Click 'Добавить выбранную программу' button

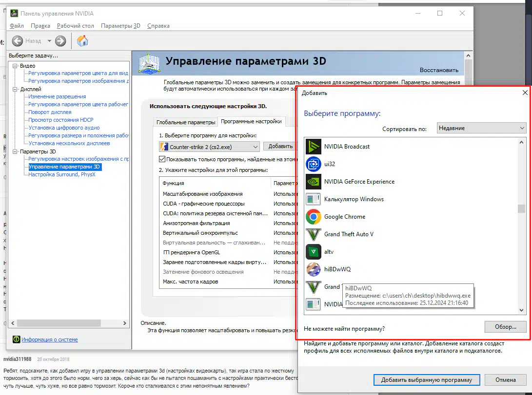coord(427,380)
